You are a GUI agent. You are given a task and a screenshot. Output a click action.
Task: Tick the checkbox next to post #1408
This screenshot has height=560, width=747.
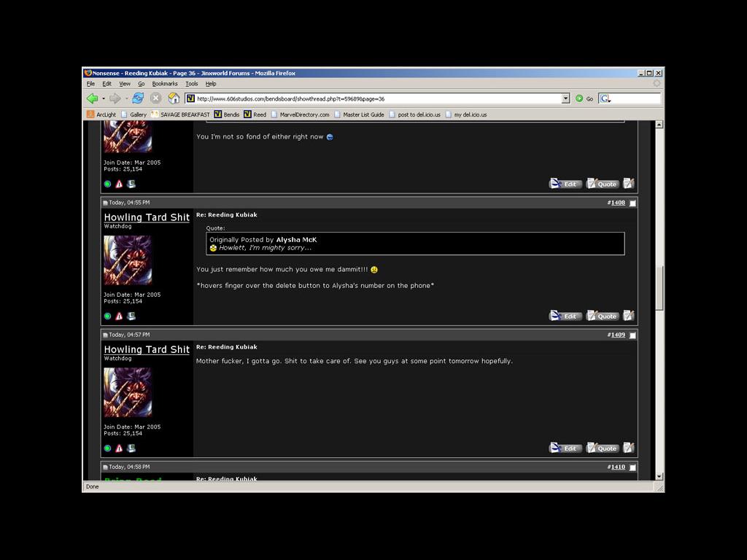click(632, 203)
